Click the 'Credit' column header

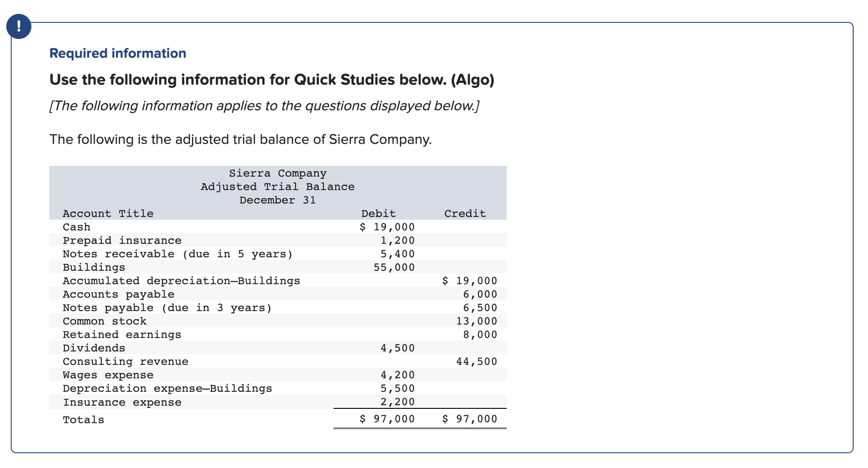tap(465, 214)
